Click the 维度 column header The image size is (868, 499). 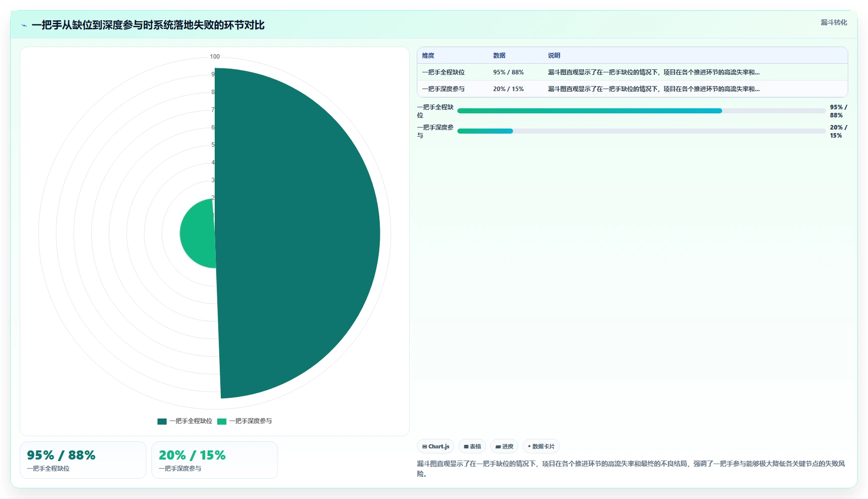[428, 56]
